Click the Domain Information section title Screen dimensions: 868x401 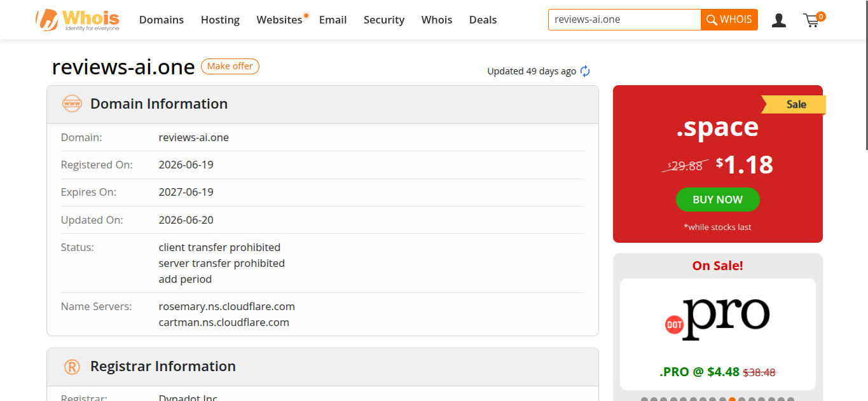point(159,104)
